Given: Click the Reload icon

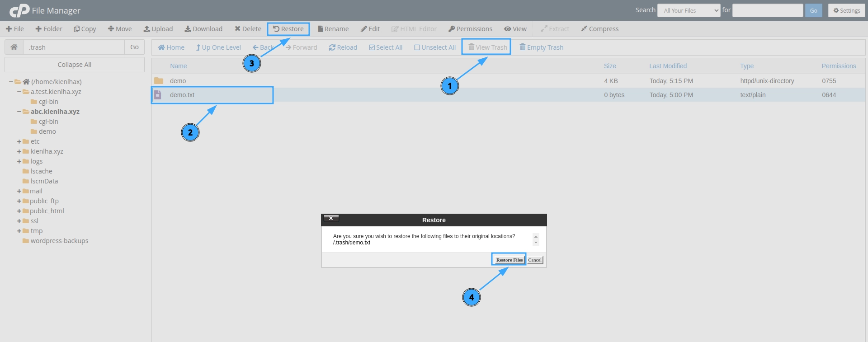Looking at the screenshot, I should [332, 47].
